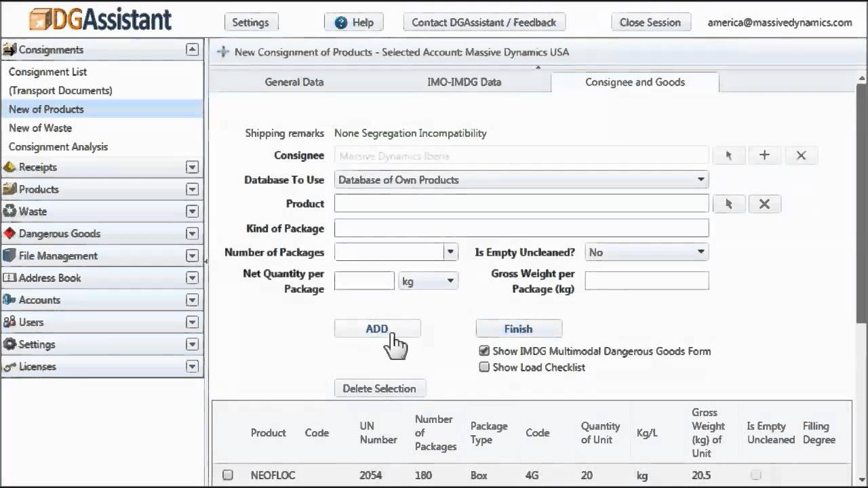Image resolution: width=868 pixels, height=488 pixels.
Task: Click the blue Help question mark icon
Action: 340,22
